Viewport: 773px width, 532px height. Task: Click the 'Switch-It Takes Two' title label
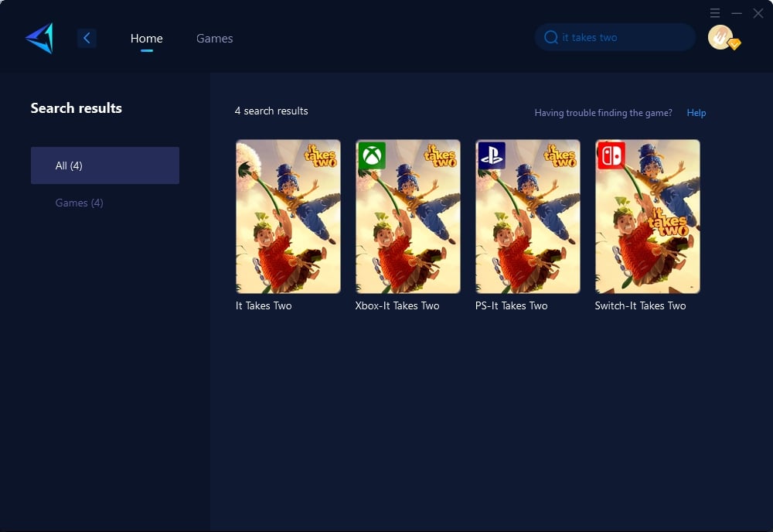pyautogui.click(x=640, y=305)
